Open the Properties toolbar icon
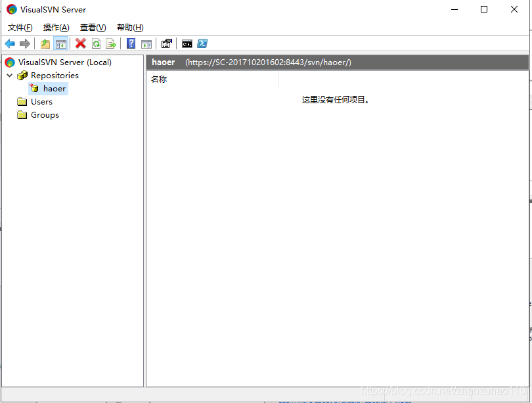 coord(167,43)
